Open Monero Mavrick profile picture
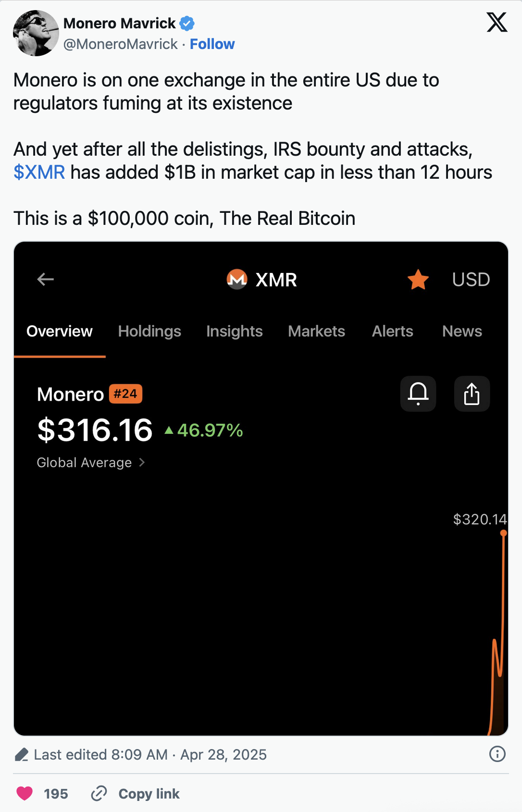The height and width of the screenshot is (812, 522). click(x=36, y=33)
